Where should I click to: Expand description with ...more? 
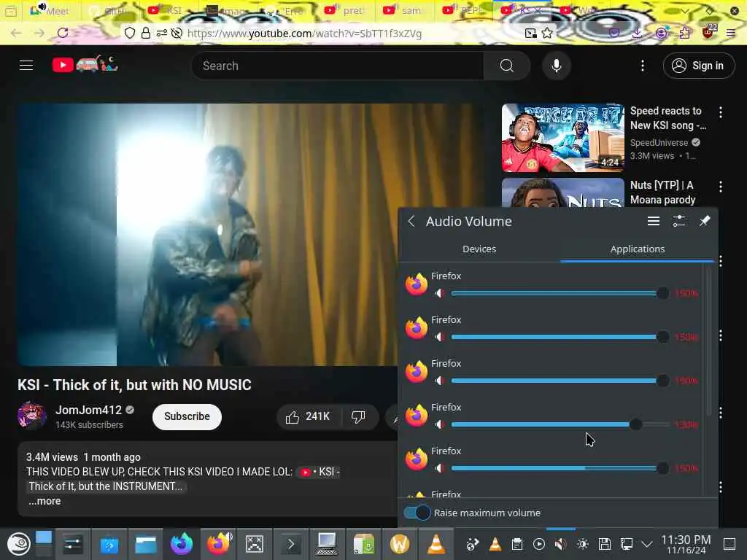[44, 501]
